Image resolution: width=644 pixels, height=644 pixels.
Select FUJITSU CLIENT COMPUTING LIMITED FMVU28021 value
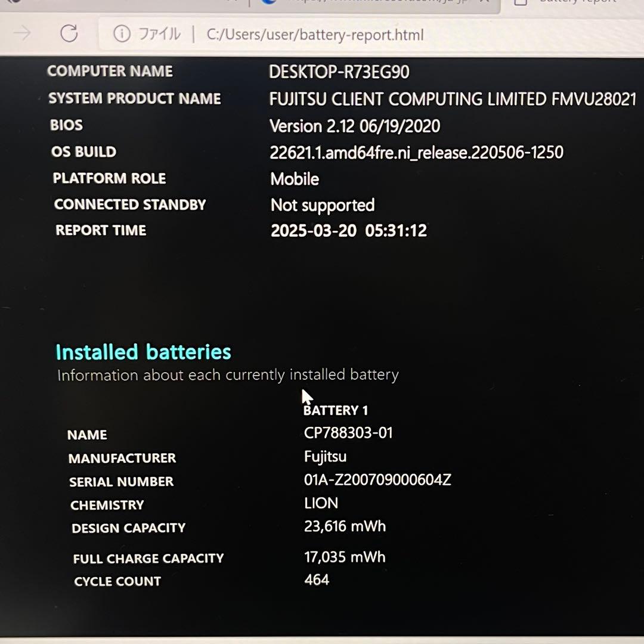pos(453,99)
